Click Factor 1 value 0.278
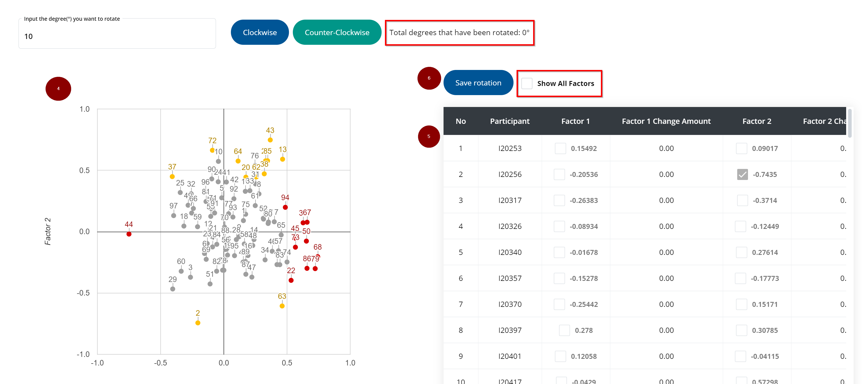868x384 pixels. click(584, 330)
